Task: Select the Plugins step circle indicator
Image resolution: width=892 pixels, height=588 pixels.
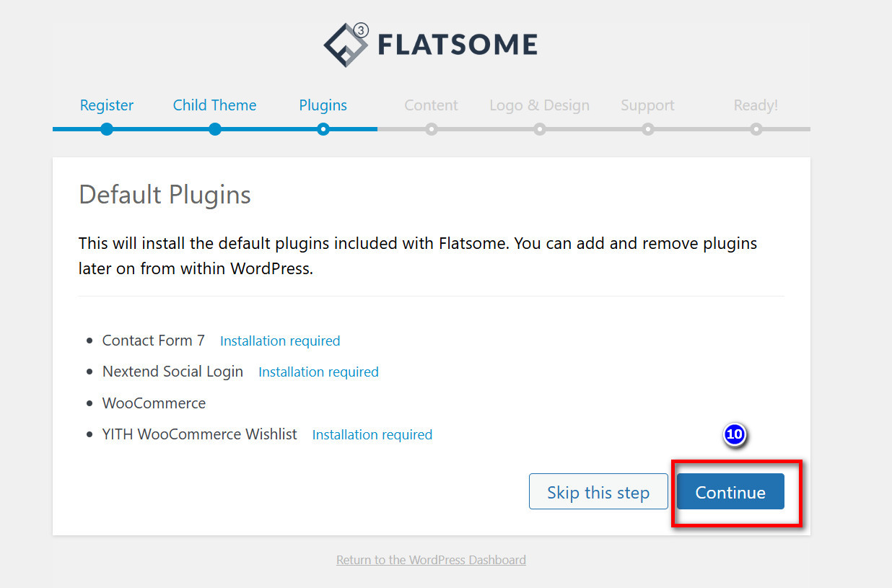Action: tap(323, 129)
